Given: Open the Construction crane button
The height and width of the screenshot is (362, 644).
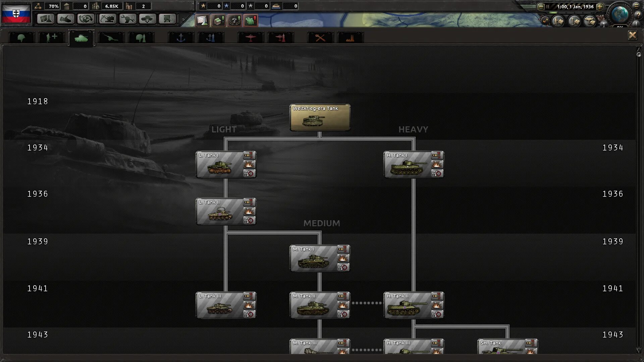Looking at the screenshot, I should pos(107,19).
